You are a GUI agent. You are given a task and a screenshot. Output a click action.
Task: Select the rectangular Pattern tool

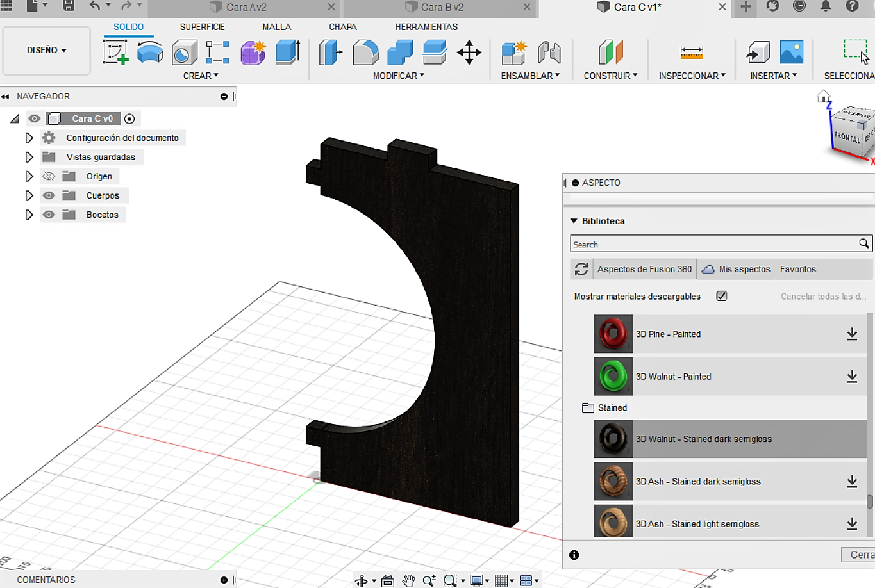pyautogui.click(x=218, y=53)
